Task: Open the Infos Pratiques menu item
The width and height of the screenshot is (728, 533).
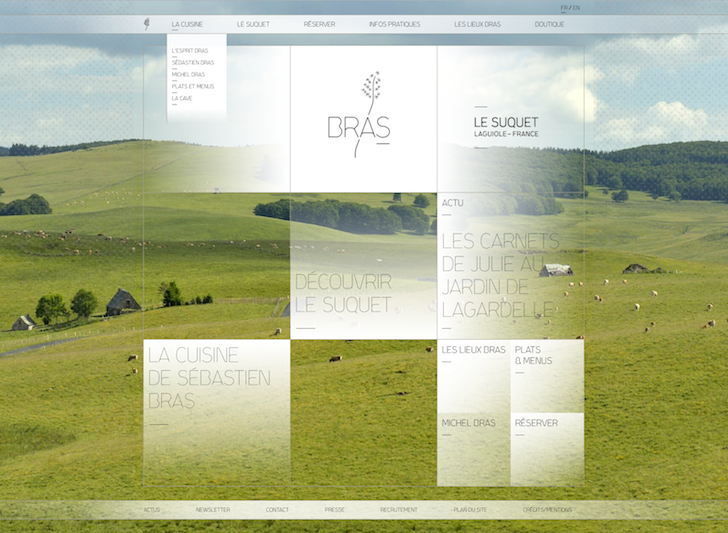Action: [395, 24]
